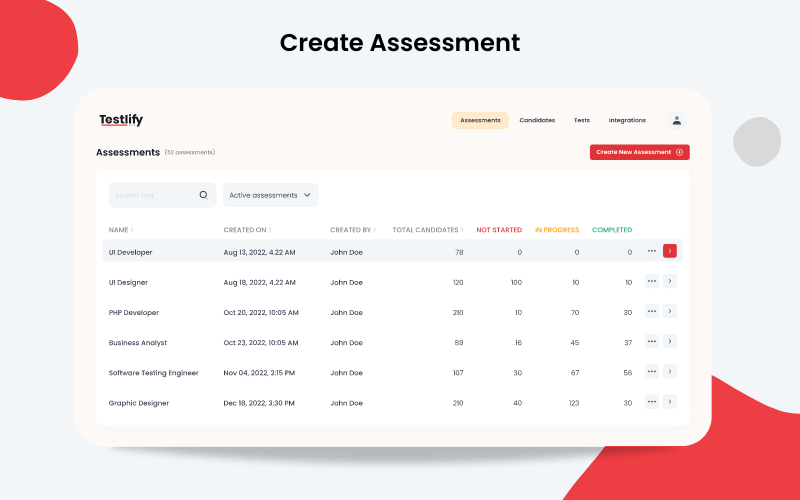Click the IN PROGRESS column header

pyautogui.click(x=557, y=230)
